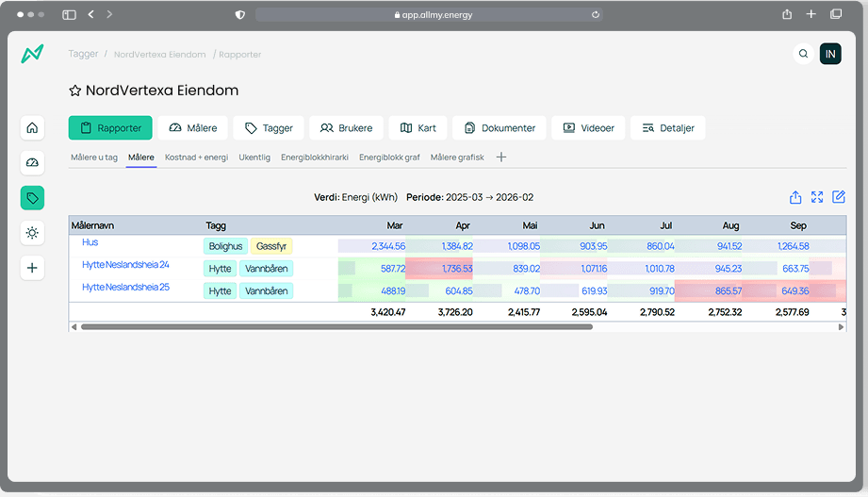This screenshot has width=868, height=497.
Task: Toggle the light mode sun icon
Action: pyautogui.click(x=32, y=233)
